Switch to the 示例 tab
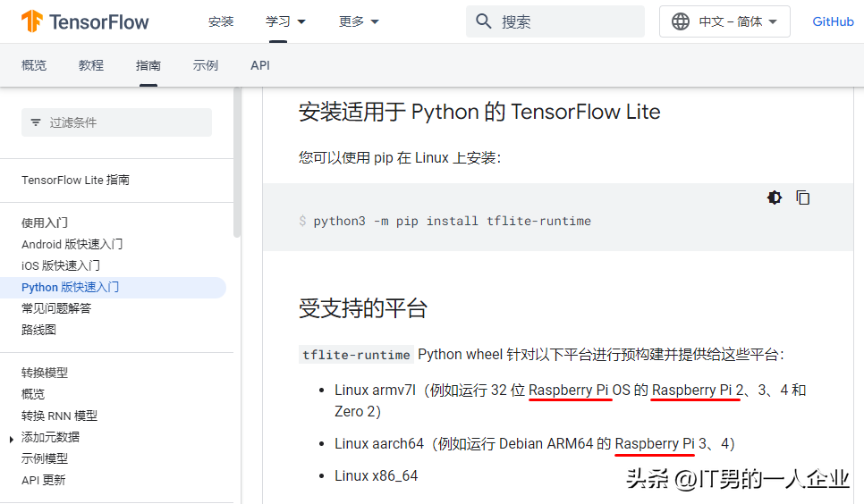 click(206, 65)
